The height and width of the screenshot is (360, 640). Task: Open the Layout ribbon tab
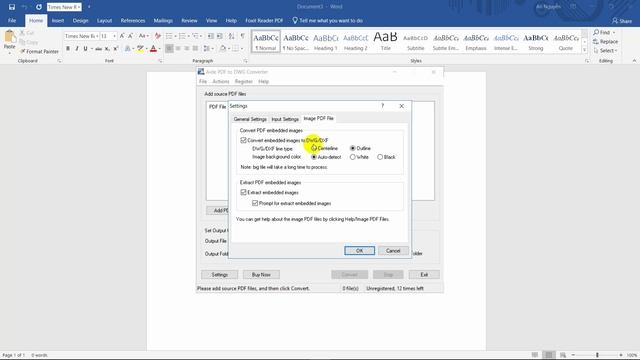(x=104, y=20)
